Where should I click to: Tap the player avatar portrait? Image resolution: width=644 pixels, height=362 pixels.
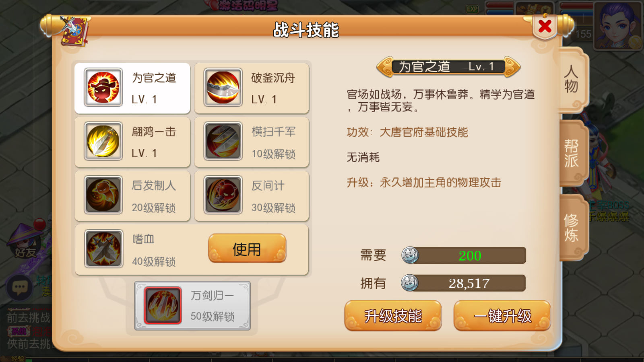click(618, 25)
